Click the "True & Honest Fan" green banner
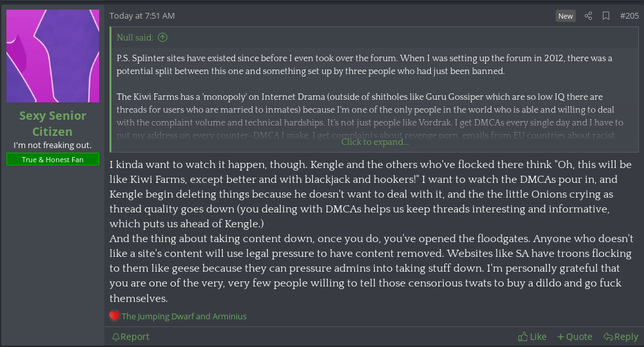Screen dimensions: 644x347 (53, 160)
